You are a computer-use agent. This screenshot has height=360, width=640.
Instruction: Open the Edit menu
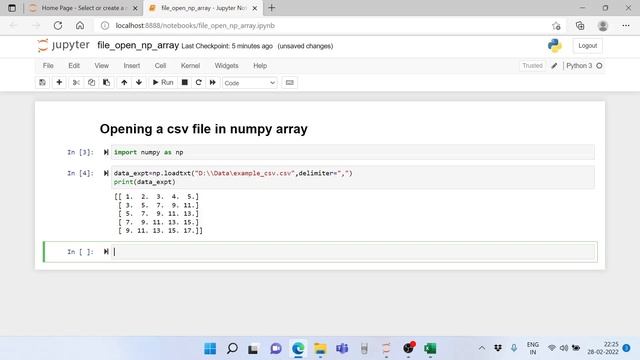(x=74, y=66)
